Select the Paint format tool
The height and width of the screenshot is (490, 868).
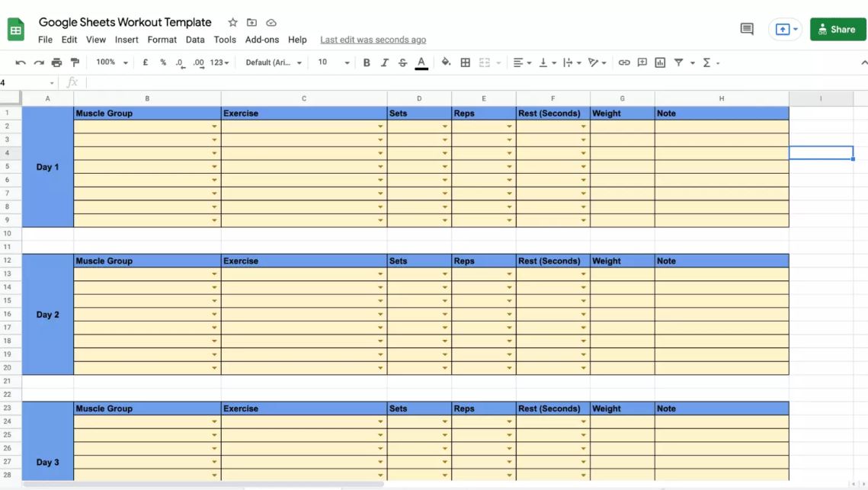[x=75, y=62]
